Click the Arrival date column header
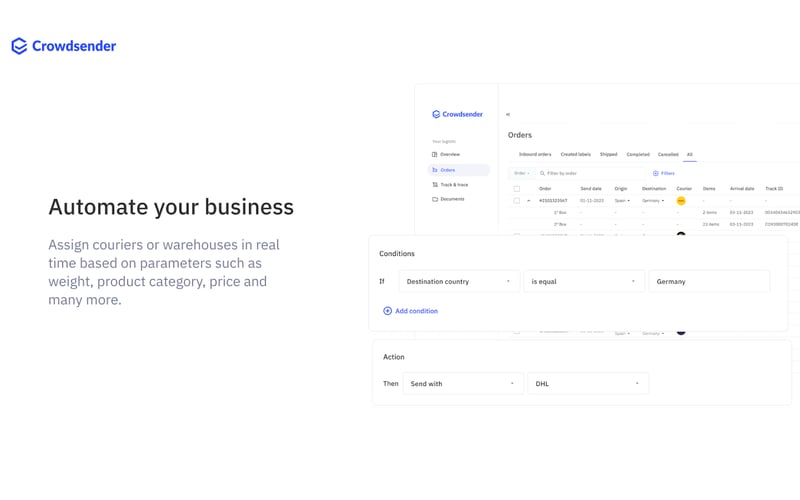The height and width of the screenshot is (500, 800). click(x=742, y=189)
